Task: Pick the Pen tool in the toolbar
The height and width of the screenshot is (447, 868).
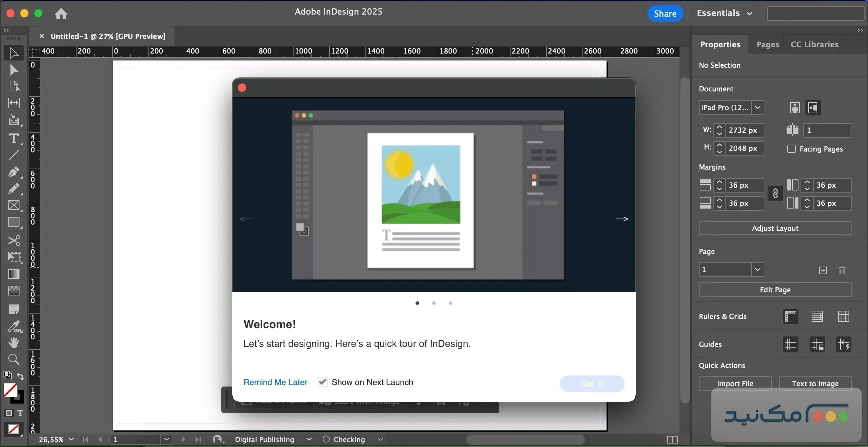Action: [x=14, y=172]
